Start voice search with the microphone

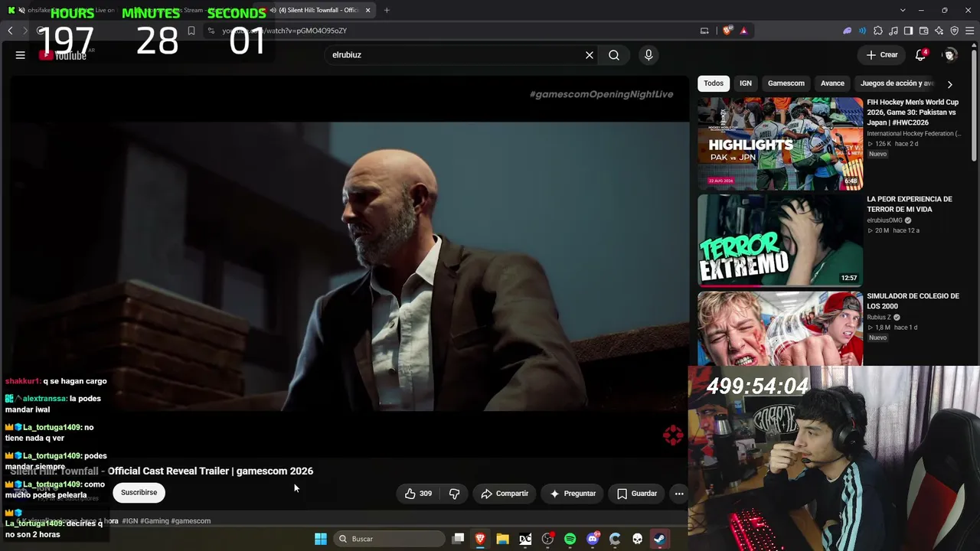coord(648,55)
